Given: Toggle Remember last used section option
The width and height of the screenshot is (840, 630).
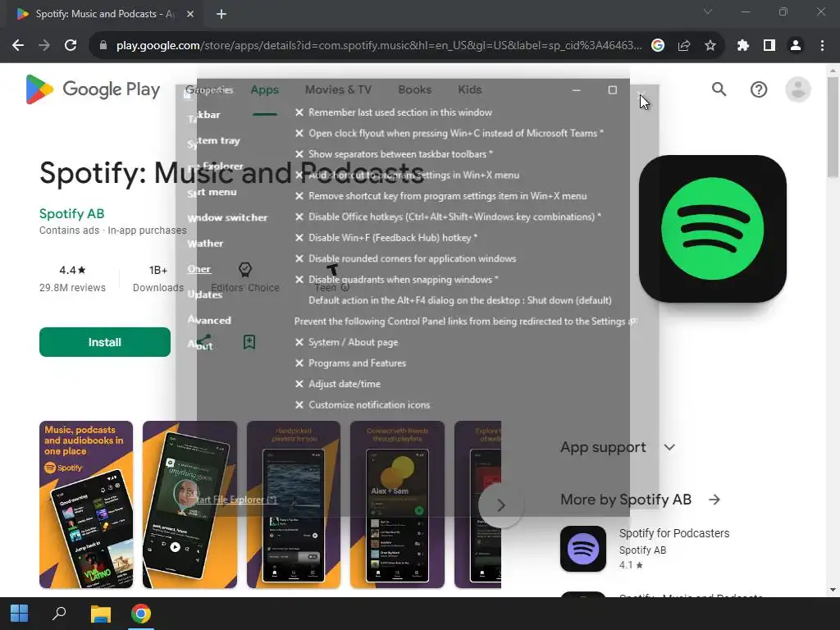Looking at the screenshot, I should (393, 112).
